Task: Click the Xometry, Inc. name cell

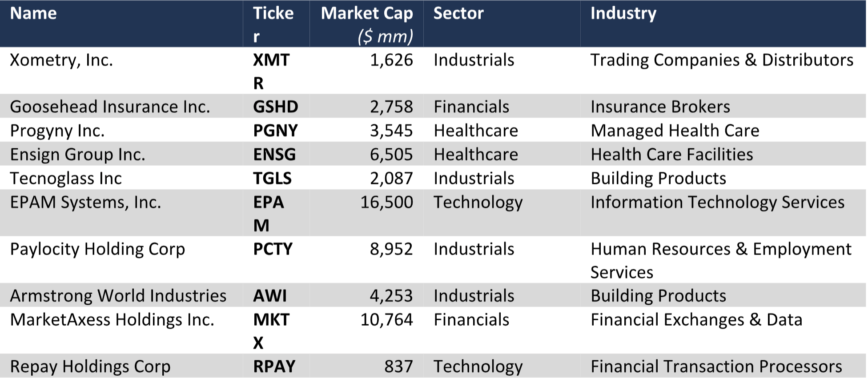Action: point(61,60)
